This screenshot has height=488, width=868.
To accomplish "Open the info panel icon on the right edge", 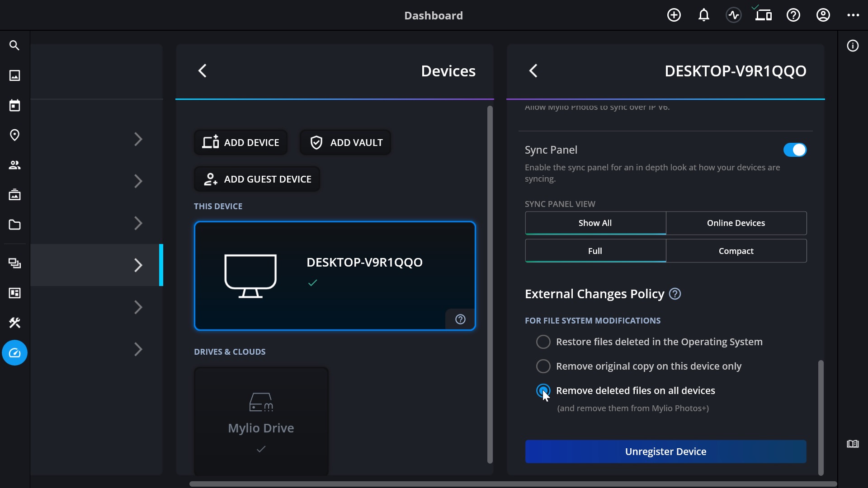I will [853, 46].
